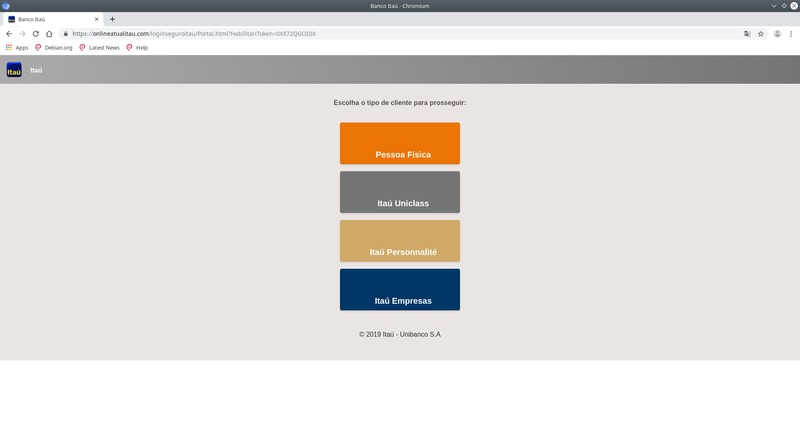
Task: Click the Itaú logo in header
Action: [14, 70]
